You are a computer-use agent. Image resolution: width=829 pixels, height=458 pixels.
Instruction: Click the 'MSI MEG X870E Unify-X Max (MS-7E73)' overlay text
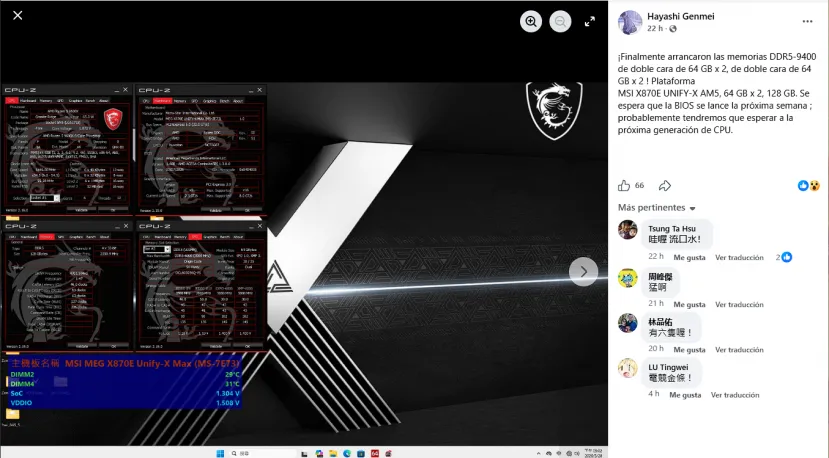pos(152,364)
